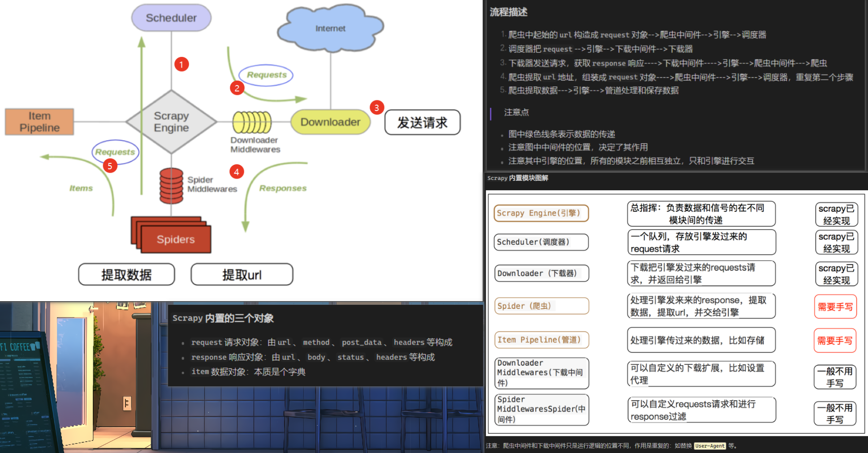Click red step marker number 3

376,107
